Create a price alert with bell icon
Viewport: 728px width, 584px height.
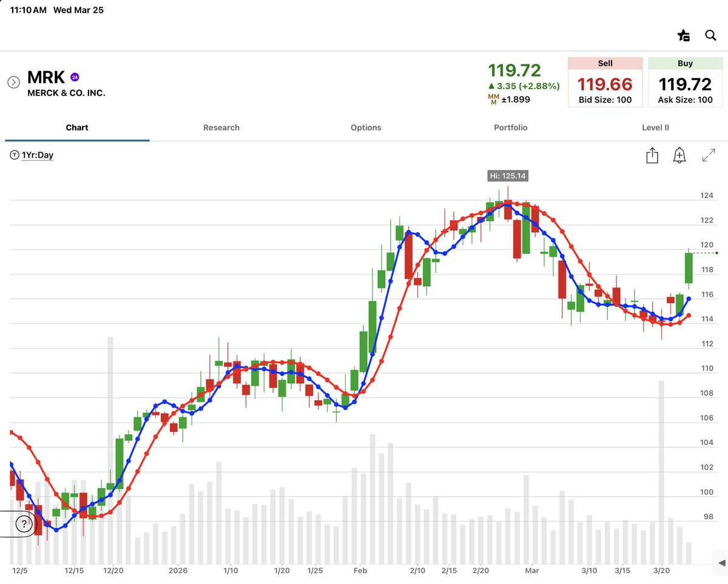[679, 155]
